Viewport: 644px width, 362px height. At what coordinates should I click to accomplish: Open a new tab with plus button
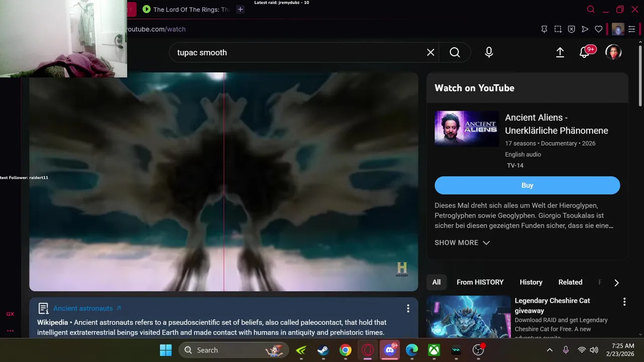240,9
